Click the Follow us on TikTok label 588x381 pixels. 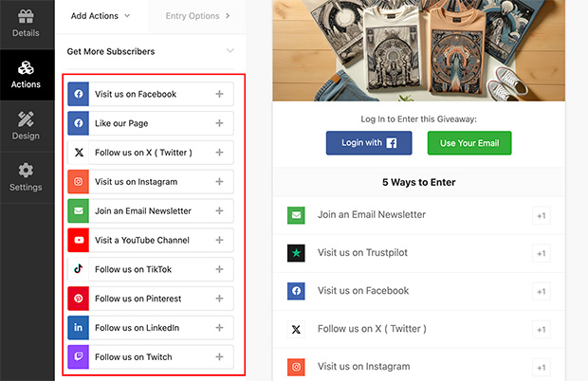pyautogui.click(x=133, y=269)
